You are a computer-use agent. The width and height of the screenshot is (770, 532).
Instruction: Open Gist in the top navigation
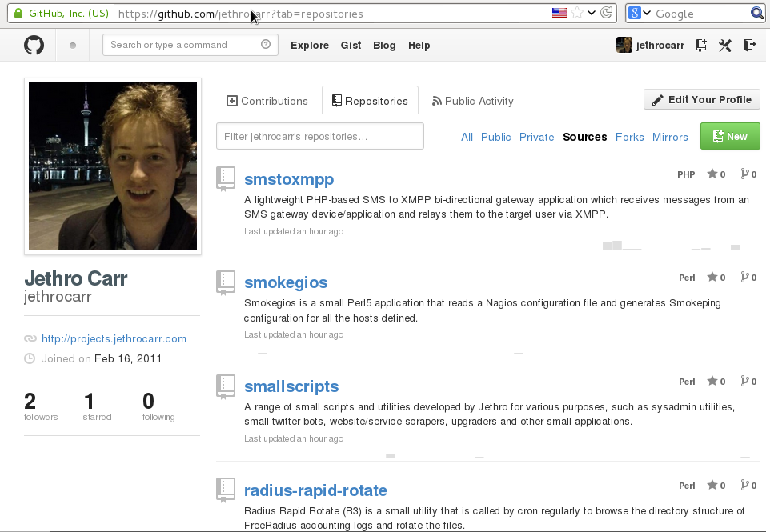point(351,45)
